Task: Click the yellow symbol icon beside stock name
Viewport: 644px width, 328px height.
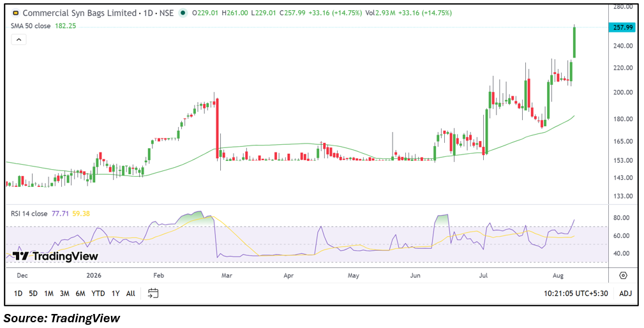Action: 16,13
